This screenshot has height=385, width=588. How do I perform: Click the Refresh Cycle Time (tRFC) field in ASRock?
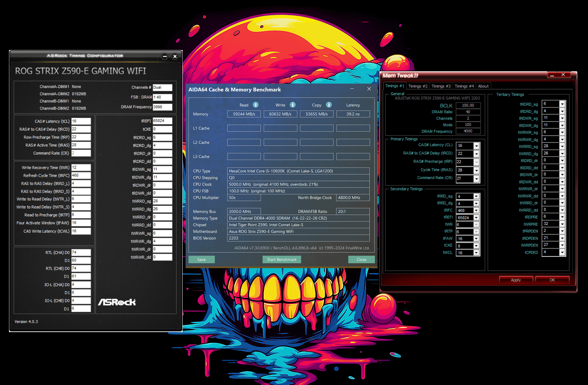(x=81, y=175)
